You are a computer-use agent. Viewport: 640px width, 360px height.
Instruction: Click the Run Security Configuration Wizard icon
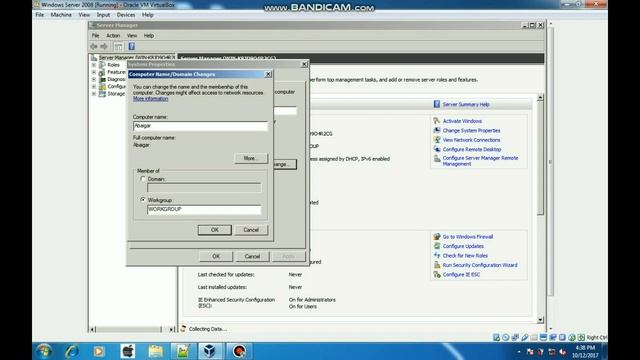(437, 265)
